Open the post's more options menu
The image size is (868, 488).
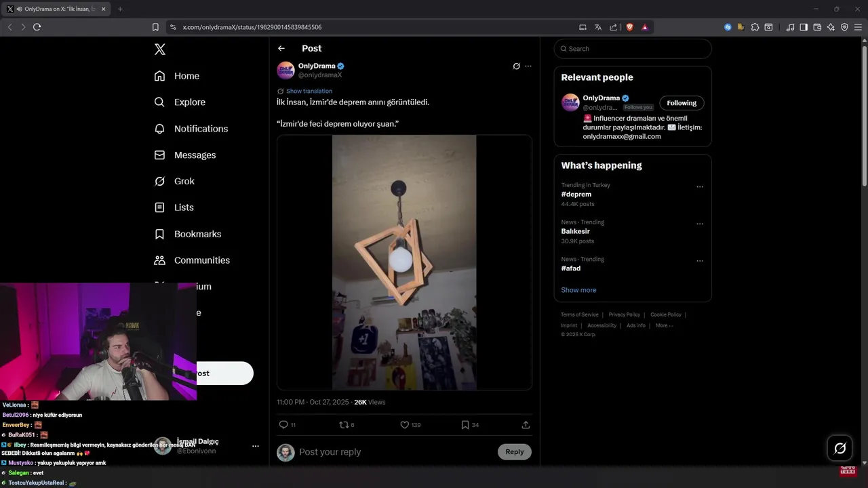tap(528, 66)
